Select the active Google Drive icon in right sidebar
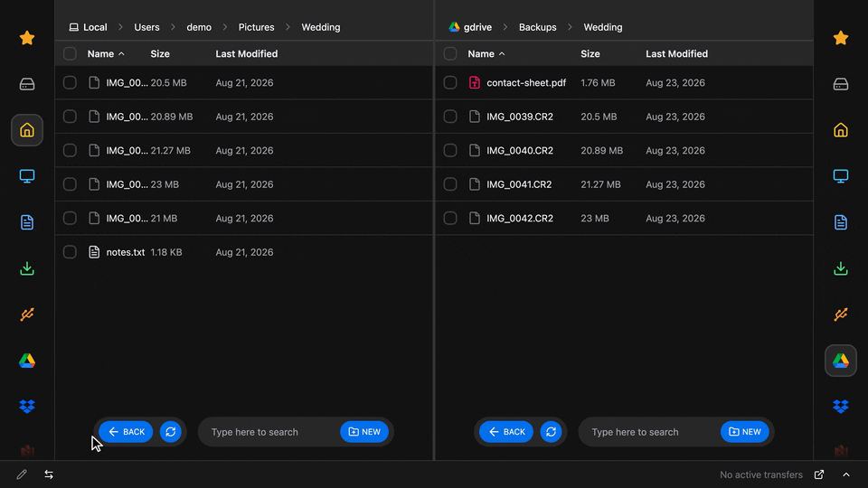The height and width of the screenshot is (488, 868). tap(841, 361)
